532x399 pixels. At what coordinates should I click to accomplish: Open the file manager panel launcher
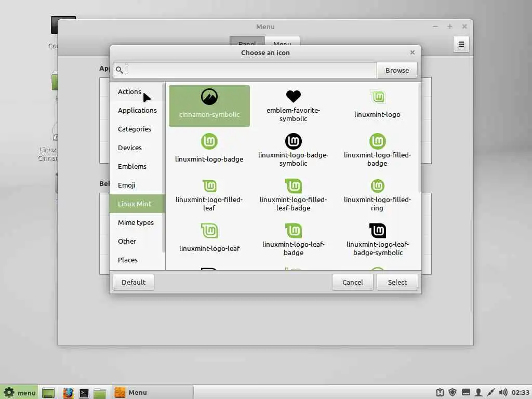tap(100, 393)
